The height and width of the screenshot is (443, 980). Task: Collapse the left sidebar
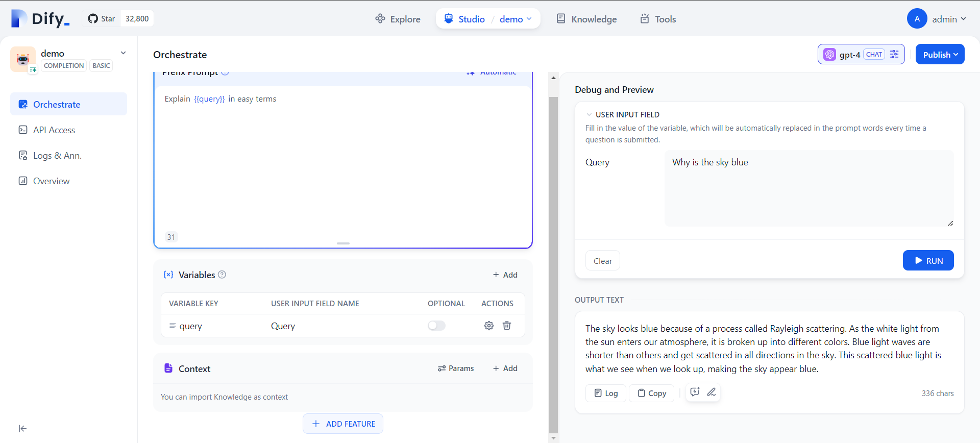coord(22,429)
